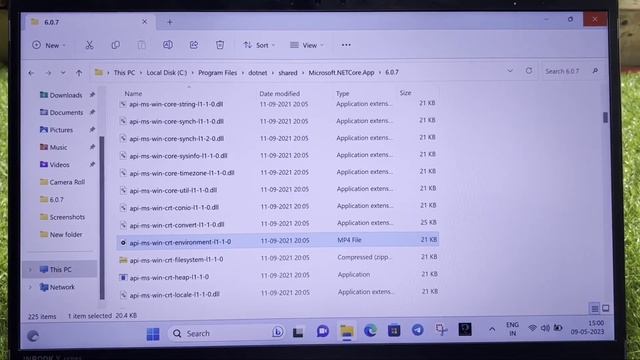Go forward with the right arrow

(x=48, y=73)
